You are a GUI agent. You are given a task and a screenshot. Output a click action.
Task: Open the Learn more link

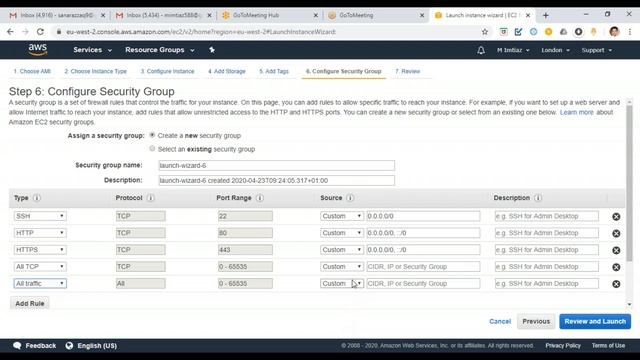click(577, 112)
